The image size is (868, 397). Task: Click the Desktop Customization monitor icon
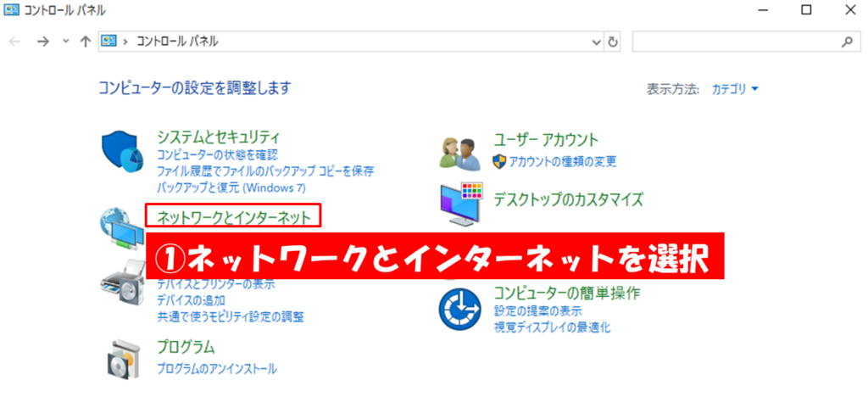click(x=462, y=204)
